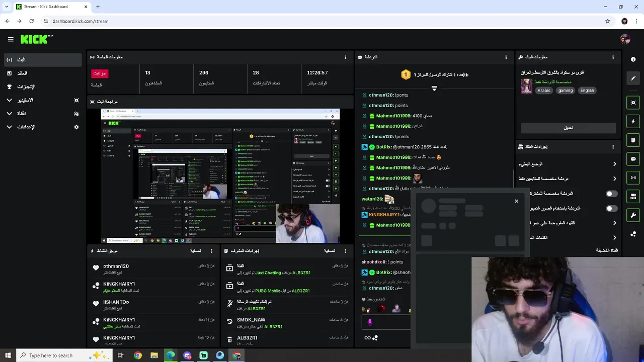Focus the chat message input box
Viewport: 644px width, 362px height.
coord(385,322)
